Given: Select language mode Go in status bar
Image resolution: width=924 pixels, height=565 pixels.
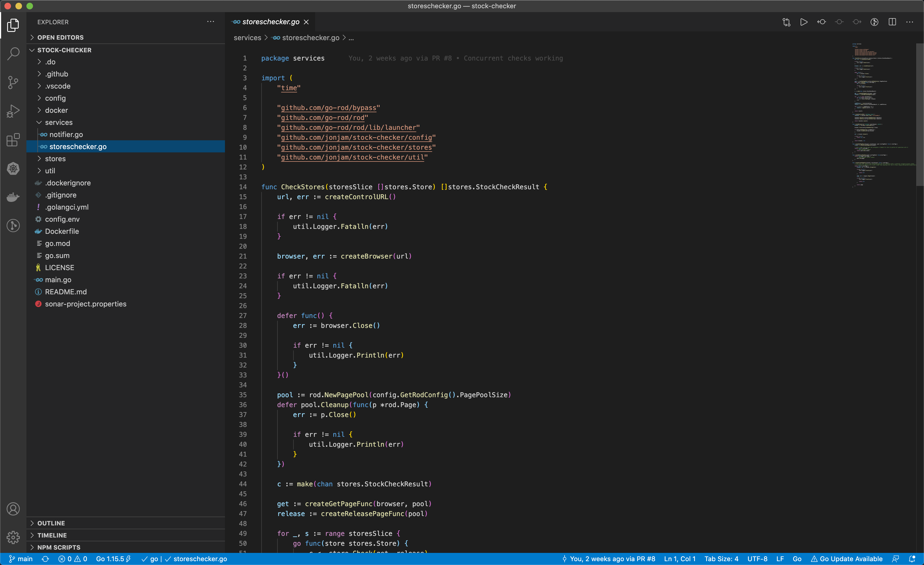Looking at the screenshot, I should [797, 559].
